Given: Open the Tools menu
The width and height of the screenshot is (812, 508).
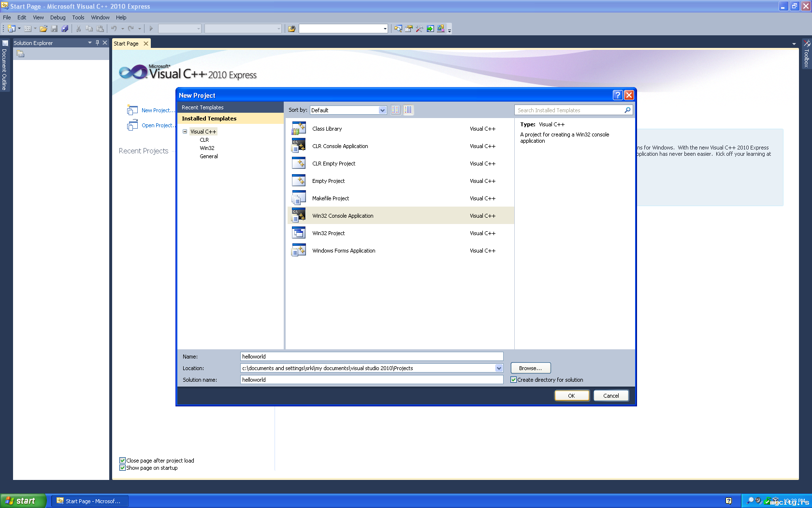Looking at the screenshot, I should (x=78, y=17).
